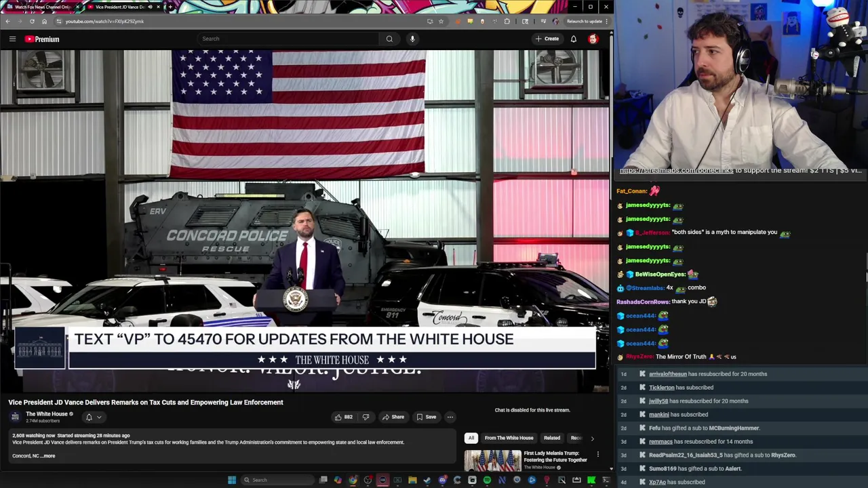Open Copilot icon on the taskbar

pyautogui.click(x=338, y=480)
